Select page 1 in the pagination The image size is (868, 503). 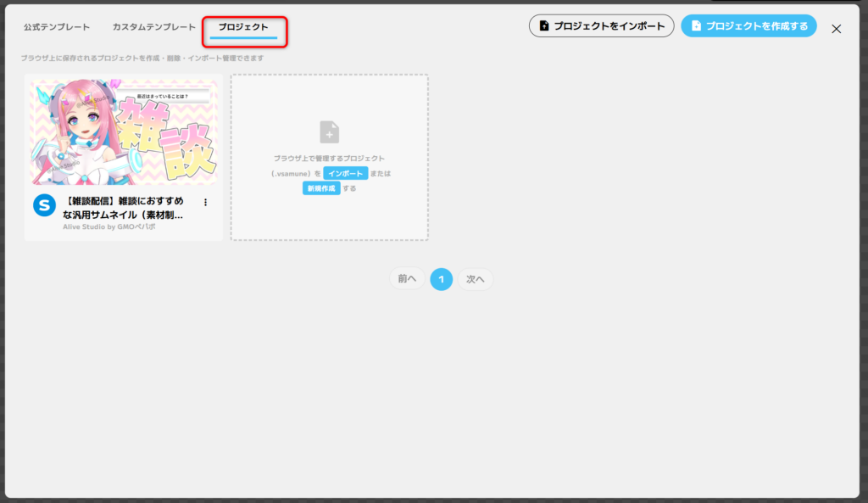441,279
